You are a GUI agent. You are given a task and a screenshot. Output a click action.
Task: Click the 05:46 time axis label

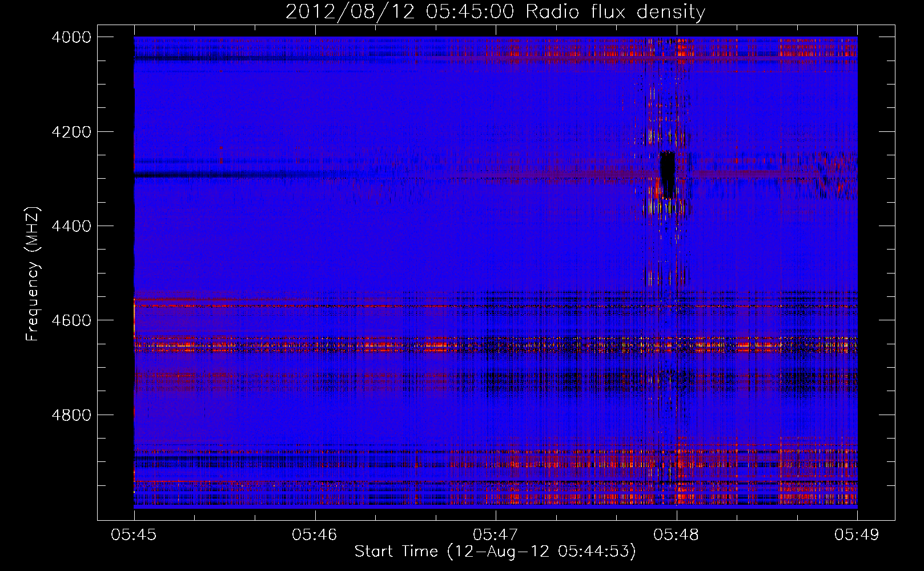(x=315, y=534)
